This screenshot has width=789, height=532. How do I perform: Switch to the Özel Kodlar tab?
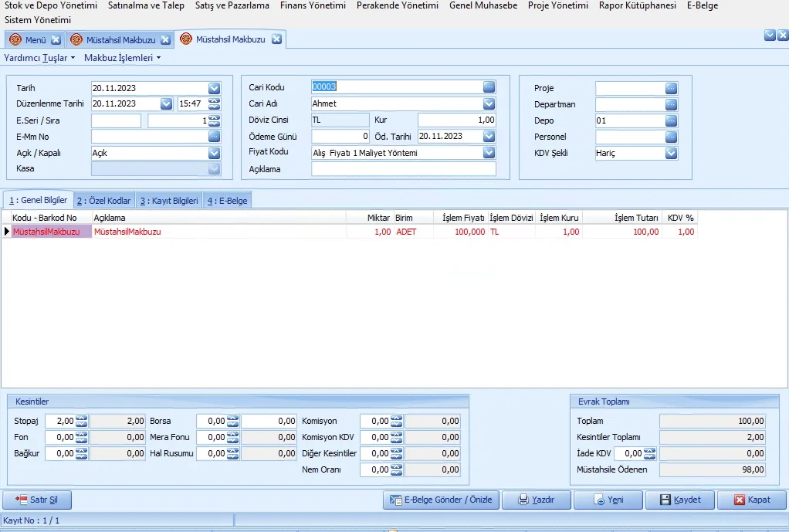pyautogui.click(x=103, y=201)
